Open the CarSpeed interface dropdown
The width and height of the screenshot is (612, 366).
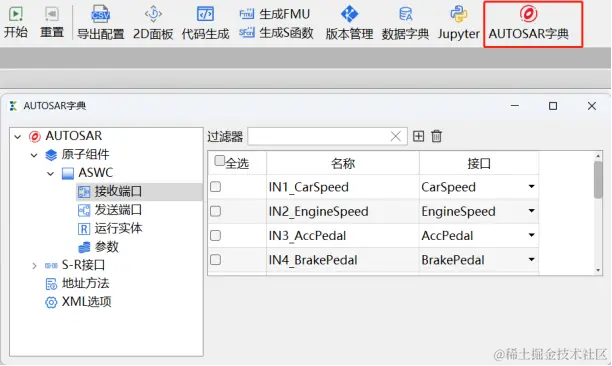pyautogui.click(x=531, y=187)
